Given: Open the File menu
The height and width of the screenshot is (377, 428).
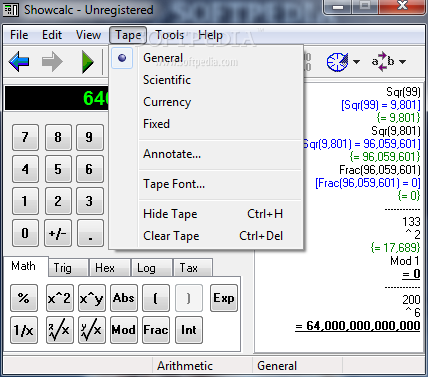Looking at the screenshot, I should point(19,35).
